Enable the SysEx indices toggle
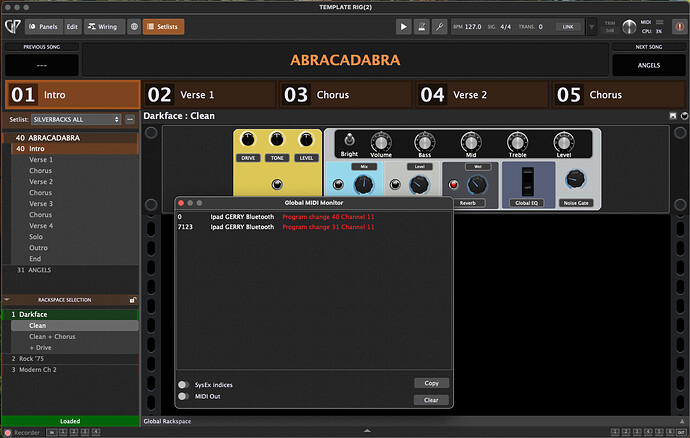Screen dimensions: 690x438 point(184,384)
